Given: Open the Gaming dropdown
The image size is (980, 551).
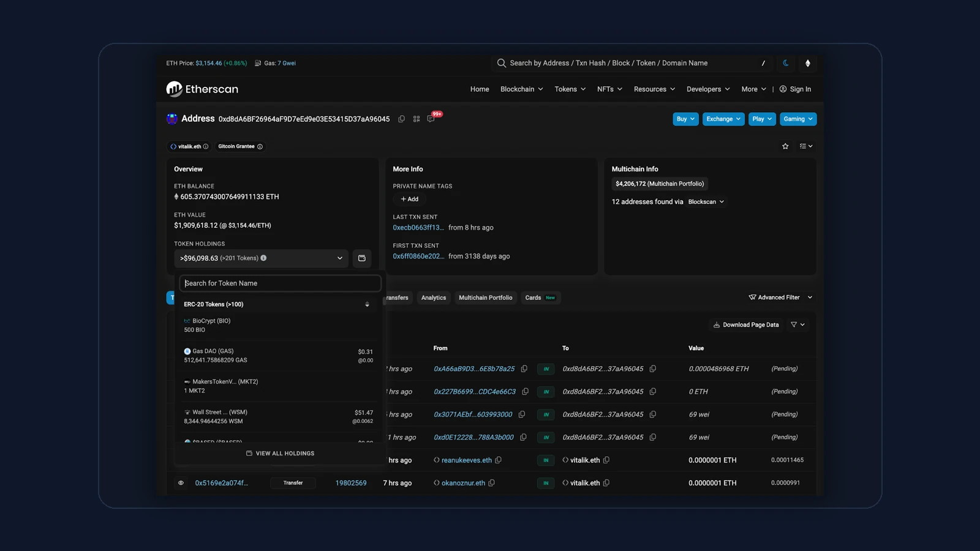Looking at the screenshot, I should coord(798,119).
